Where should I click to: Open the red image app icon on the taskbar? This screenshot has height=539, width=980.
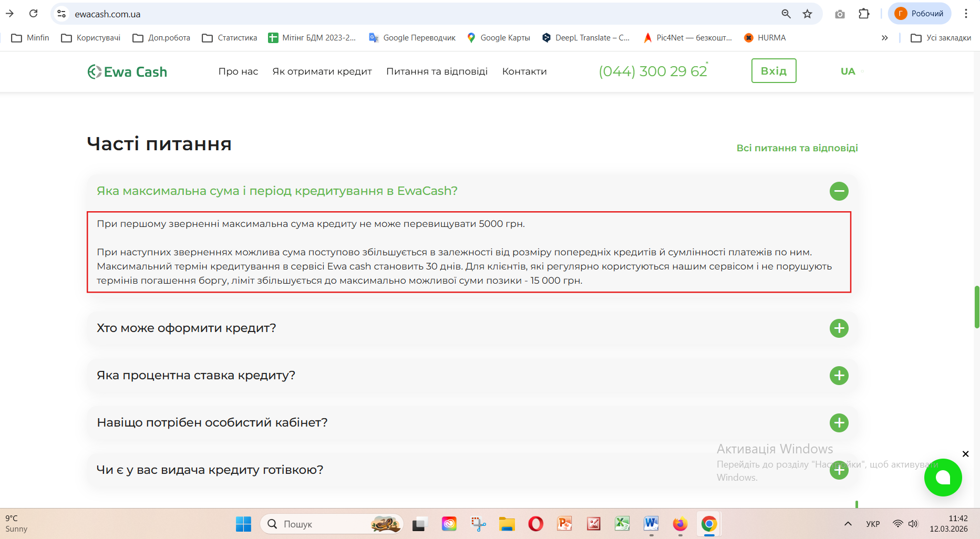(594, 524)
